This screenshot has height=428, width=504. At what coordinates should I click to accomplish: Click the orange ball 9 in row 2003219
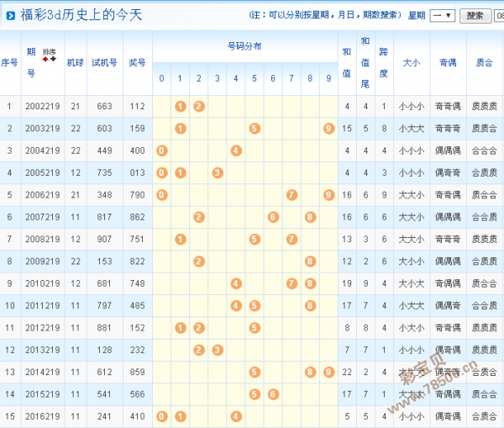point(328,129)
